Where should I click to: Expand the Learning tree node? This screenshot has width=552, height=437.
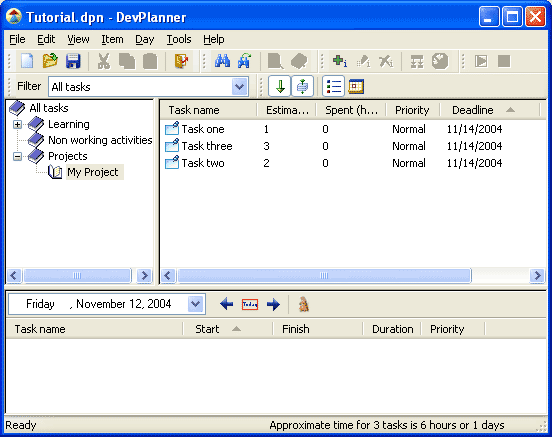coord(17,124)
